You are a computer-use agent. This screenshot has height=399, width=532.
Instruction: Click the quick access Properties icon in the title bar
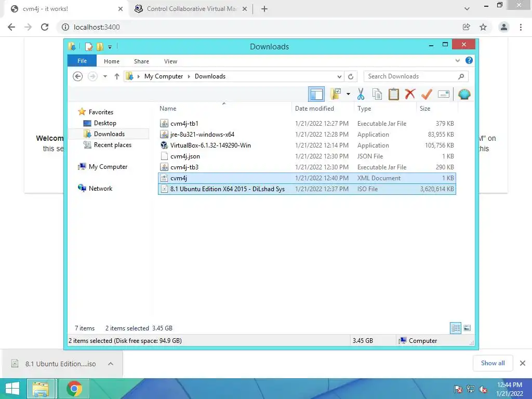coord(88,46)
